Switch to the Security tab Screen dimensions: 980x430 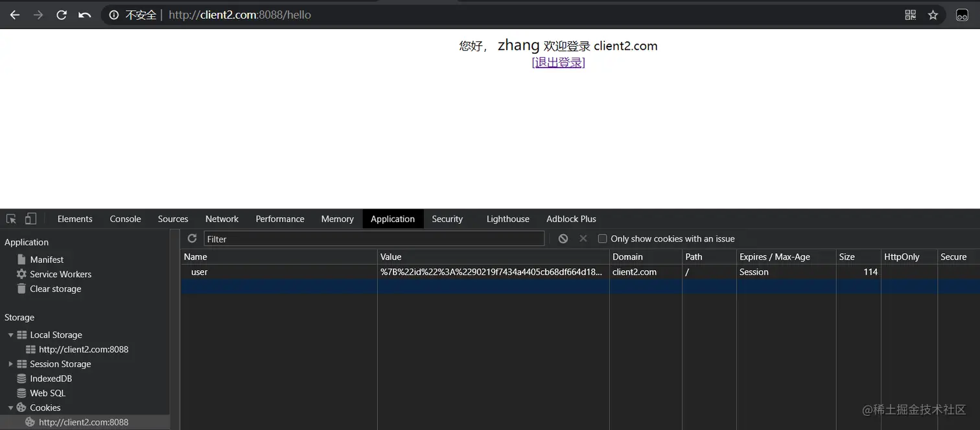click(x=447, y=219)
